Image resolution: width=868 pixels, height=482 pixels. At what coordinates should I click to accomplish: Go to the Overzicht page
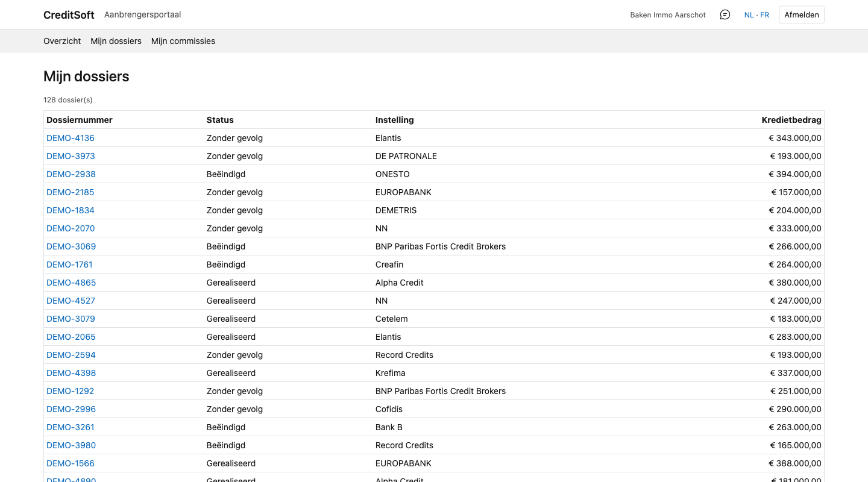click(x=62, y=41)
